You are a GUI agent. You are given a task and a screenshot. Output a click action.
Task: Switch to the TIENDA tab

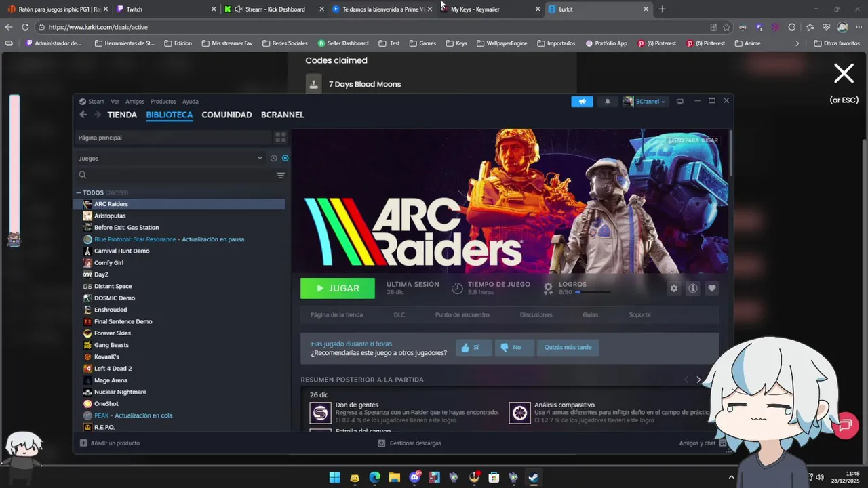pos(122,115)
